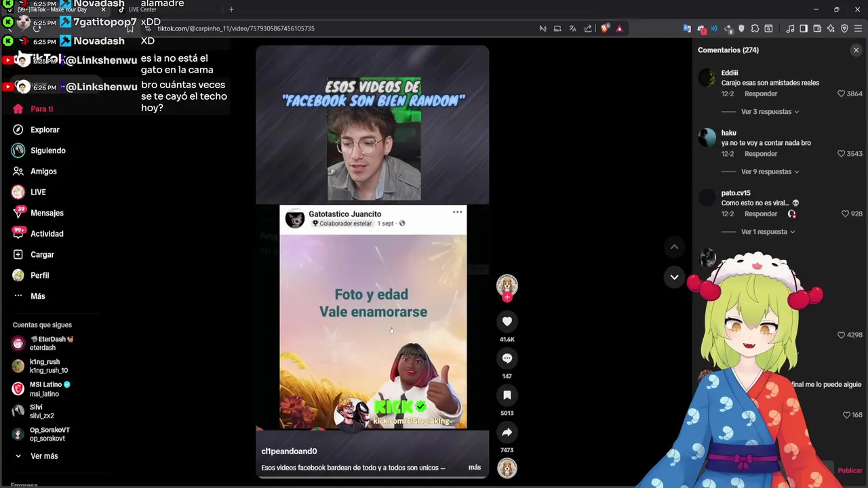The width and height of the screenshot is (868, 488).
Task: Open the video comments bubble icon
Action: pos(507,358)
